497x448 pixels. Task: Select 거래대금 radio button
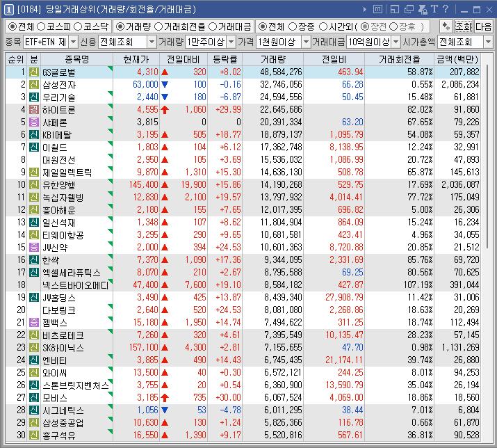coord(213,26)
